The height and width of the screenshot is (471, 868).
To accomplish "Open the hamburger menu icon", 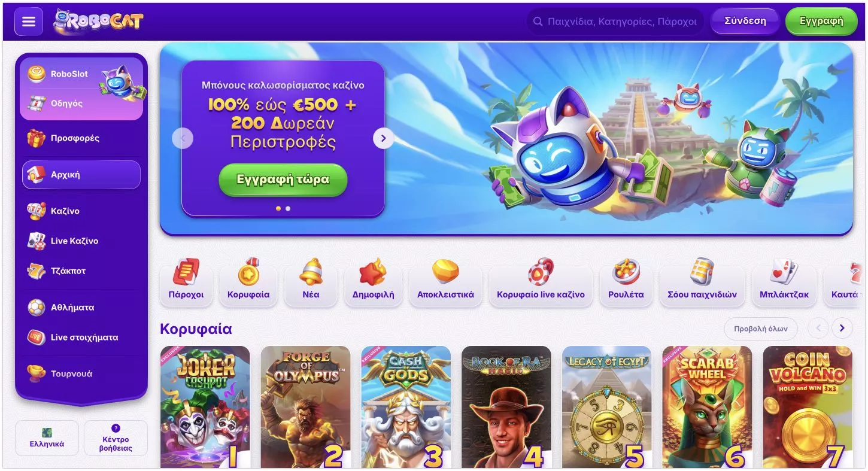I will [x=28, y=22].
